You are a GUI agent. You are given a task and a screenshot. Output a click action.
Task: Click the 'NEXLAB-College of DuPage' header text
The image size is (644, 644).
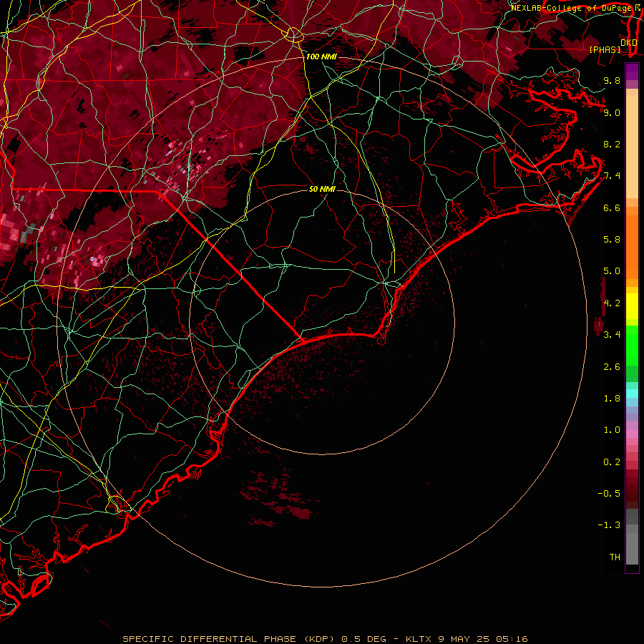[571, 8]
